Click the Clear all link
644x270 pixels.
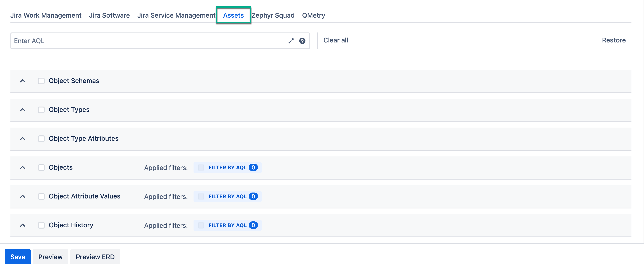[x=335, y=40]
